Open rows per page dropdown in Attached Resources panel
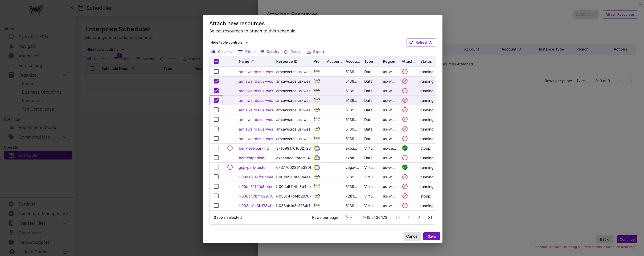The image size is (644, 256). pyautogui.click(x=581, y=81)
